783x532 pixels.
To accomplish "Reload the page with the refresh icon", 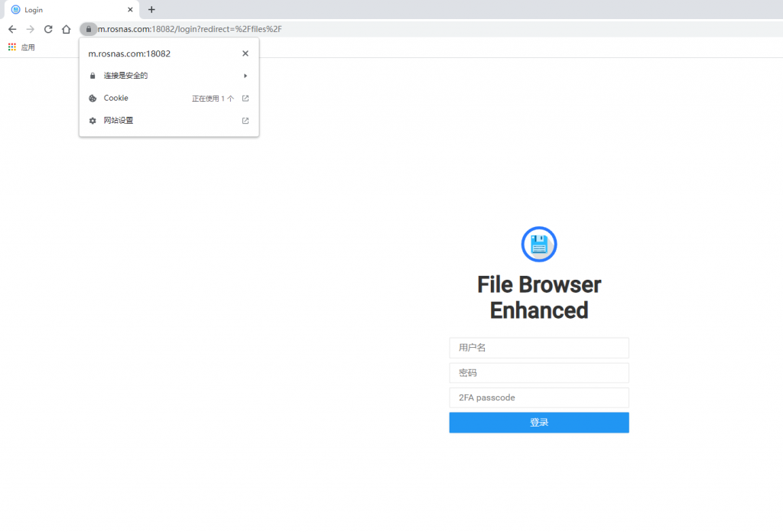I will (48, 30).
